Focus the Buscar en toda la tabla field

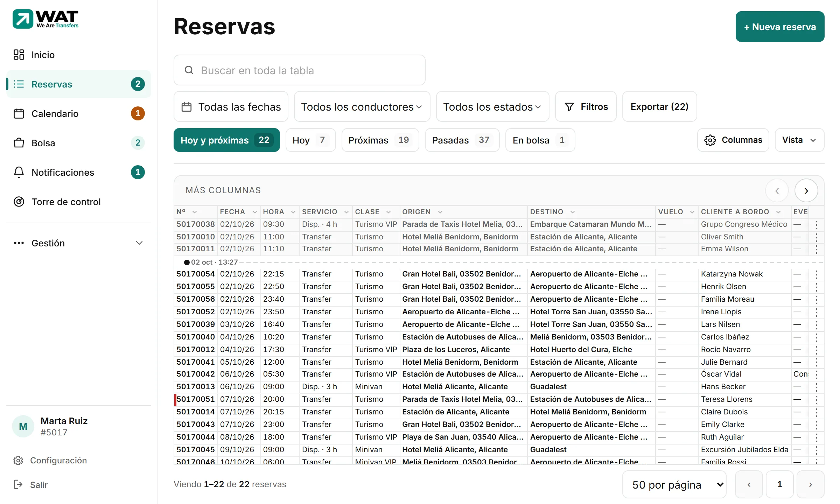pyautogui.click(x=300, y=70)
